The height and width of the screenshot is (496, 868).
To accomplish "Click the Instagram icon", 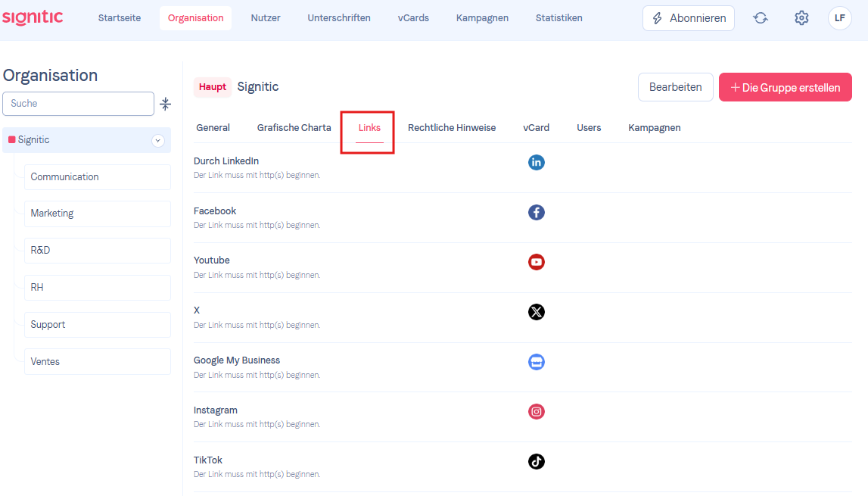I will (536, 412).
